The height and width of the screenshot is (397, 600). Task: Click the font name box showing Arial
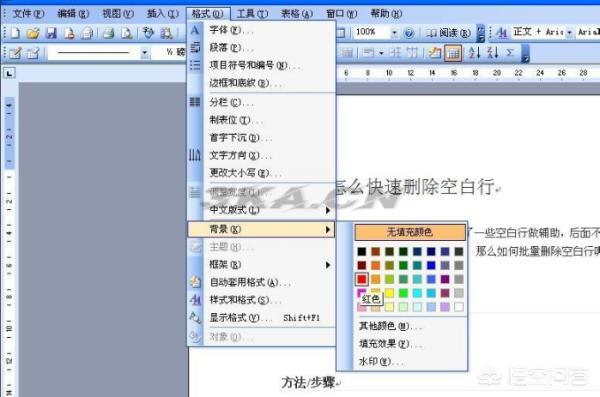click(588, 33)
